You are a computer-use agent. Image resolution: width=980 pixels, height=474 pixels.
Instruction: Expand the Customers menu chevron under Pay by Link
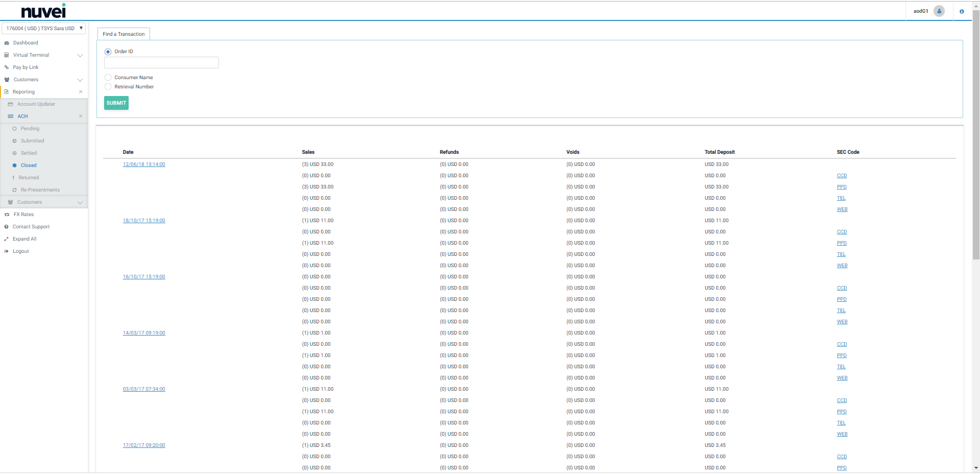80,80
